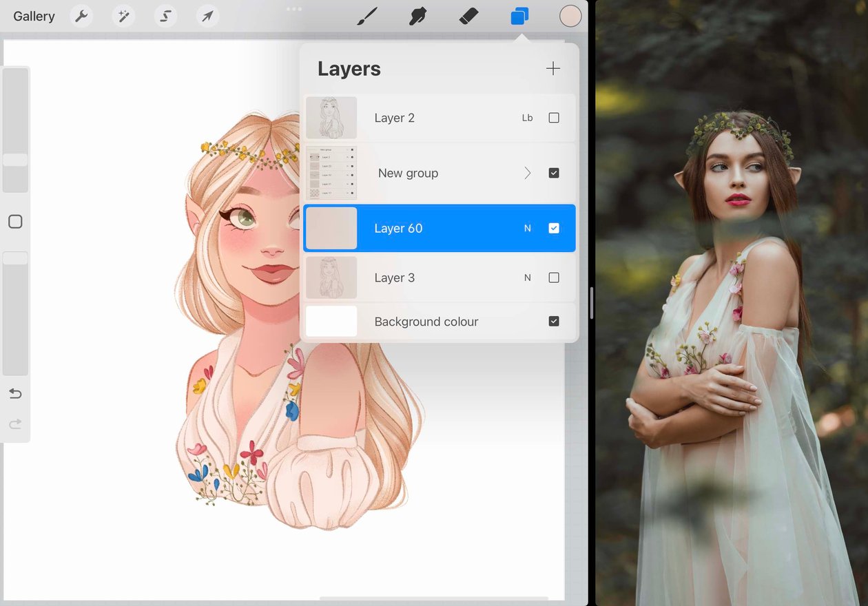Tap the Layer 60 thumbnail
The width and height of the screenshot is (868, 606).
point(331,228)
